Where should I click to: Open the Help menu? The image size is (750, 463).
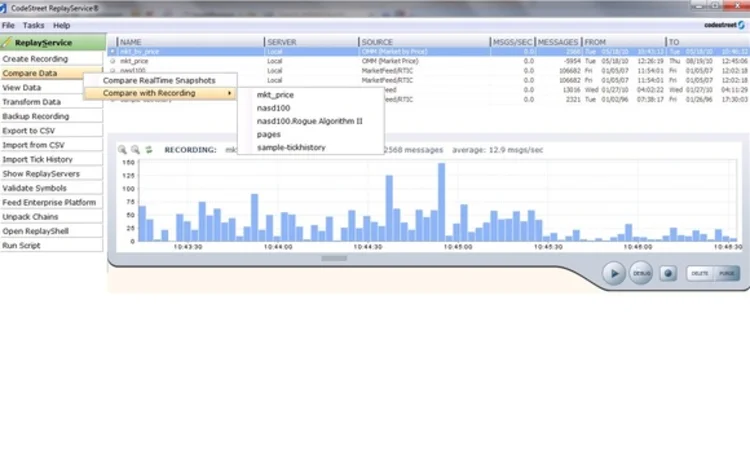click(x=61, y=25)
